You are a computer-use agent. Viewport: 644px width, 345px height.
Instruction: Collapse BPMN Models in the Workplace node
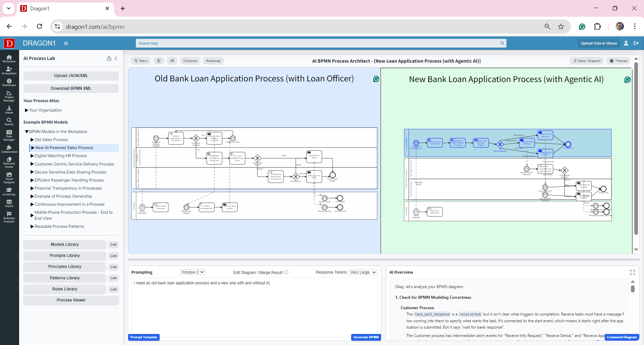[x=26, y=132]
